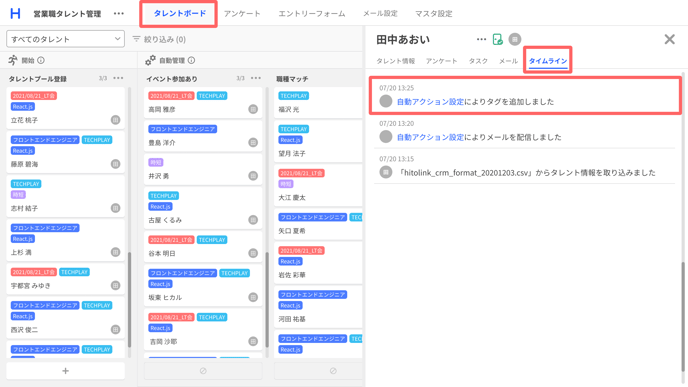
Task: Click the info icon next to 自動管理
Action: (x=191, y=60)
